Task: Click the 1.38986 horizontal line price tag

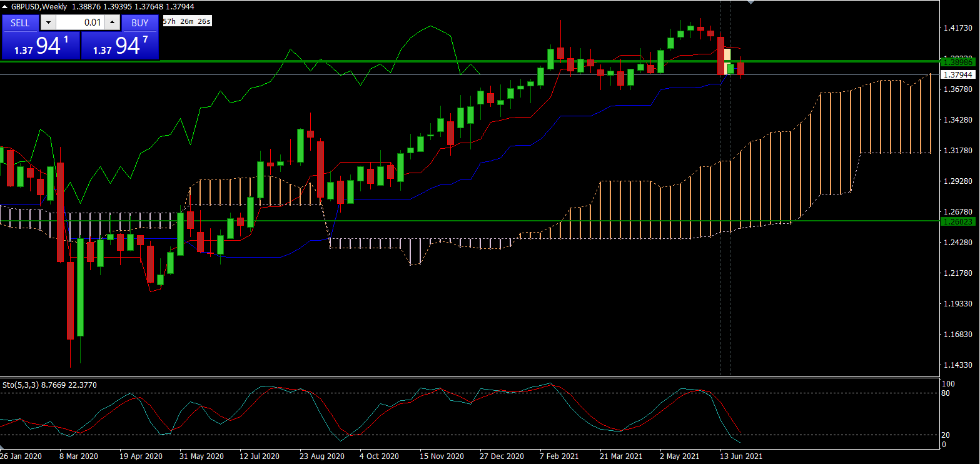Action: click(x=958, y=62)
